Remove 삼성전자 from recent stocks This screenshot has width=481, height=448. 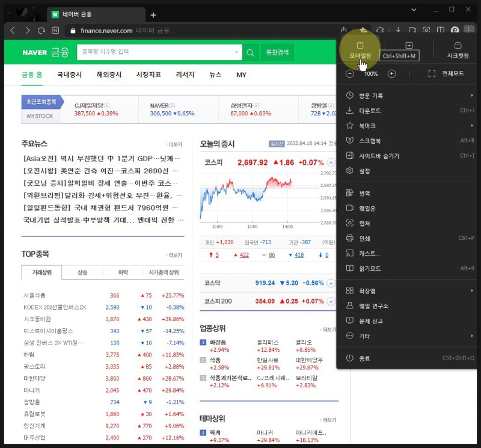click(x=256, y=106)
